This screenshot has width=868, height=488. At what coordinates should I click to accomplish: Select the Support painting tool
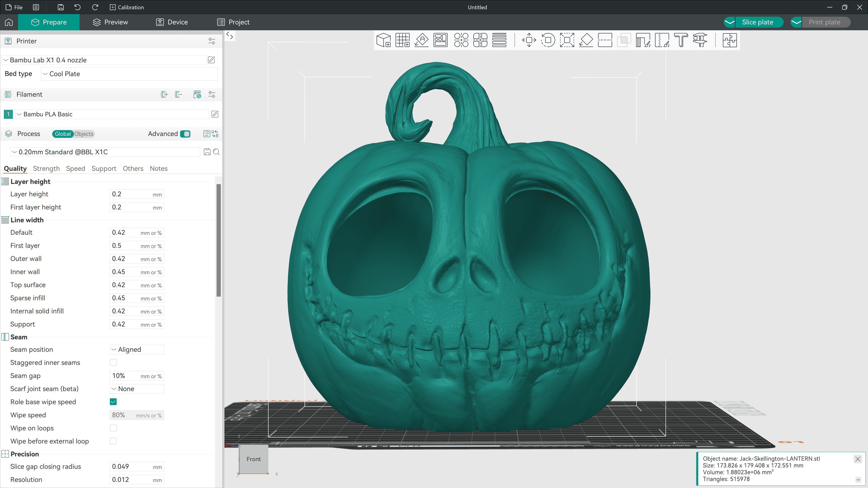(643, 40)
